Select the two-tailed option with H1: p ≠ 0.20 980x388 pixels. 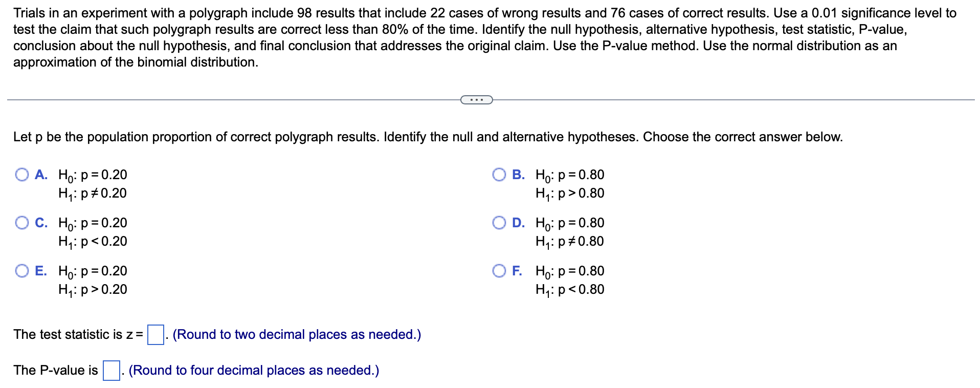(21, 175)
